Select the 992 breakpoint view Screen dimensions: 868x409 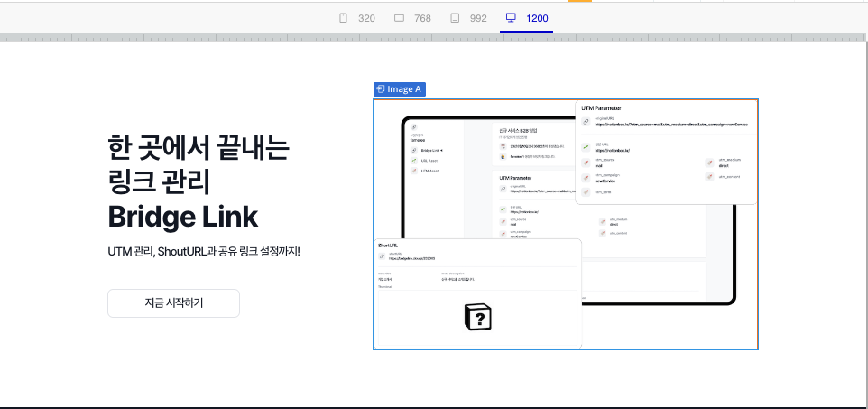468,18
